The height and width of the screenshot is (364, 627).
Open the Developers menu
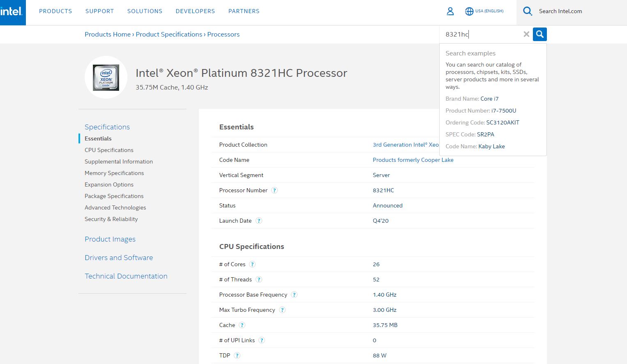(195, 12)
